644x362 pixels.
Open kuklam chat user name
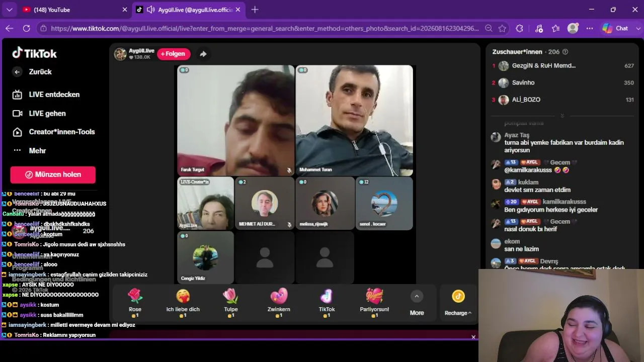point(528,182)
